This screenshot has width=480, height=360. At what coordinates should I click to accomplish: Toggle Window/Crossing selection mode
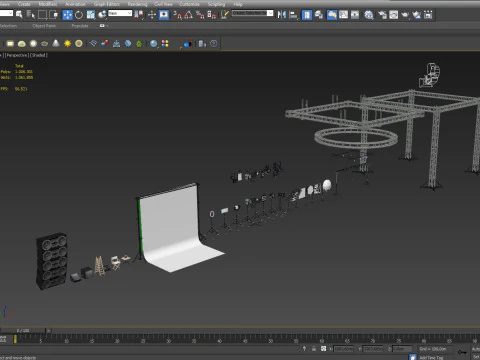click(54, 14)
